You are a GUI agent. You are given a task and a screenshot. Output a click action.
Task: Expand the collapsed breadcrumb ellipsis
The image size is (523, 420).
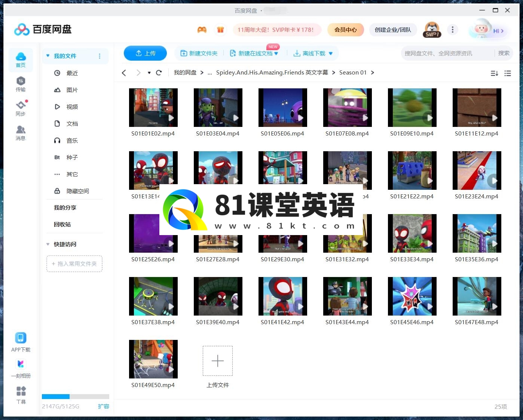tap(210, 73)
